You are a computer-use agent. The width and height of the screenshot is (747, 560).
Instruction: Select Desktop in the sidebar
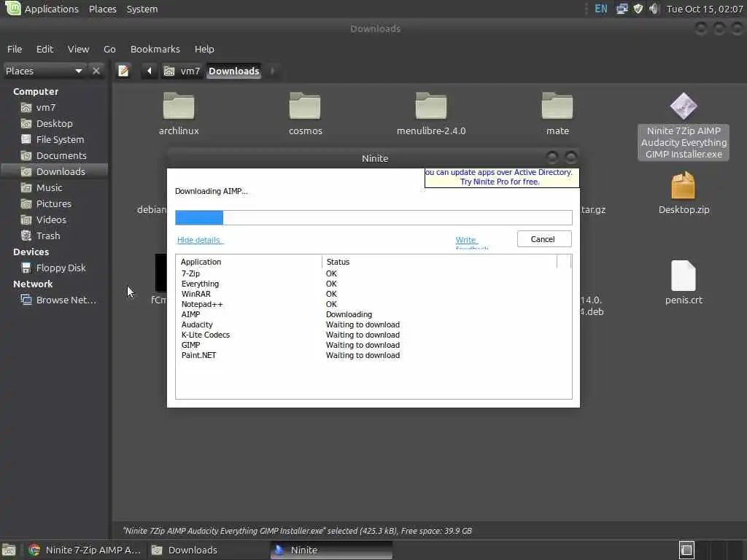(54, 124)
